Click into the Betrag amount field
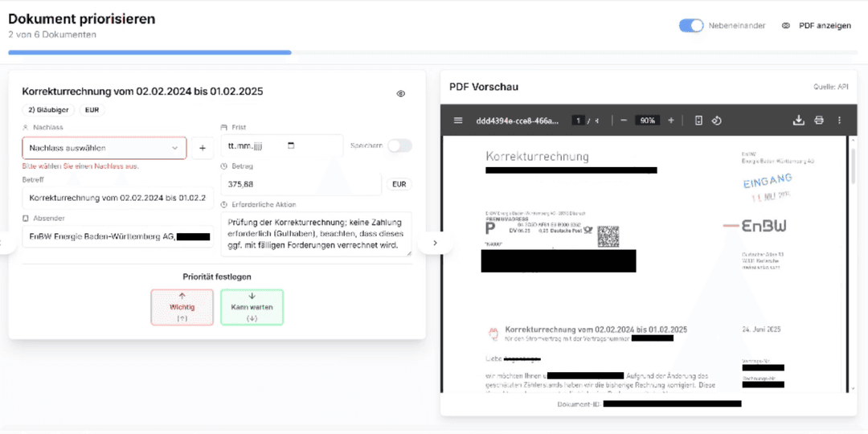Image resolution: width=868 pixels, height=434 pixels. tap(301, 184)
